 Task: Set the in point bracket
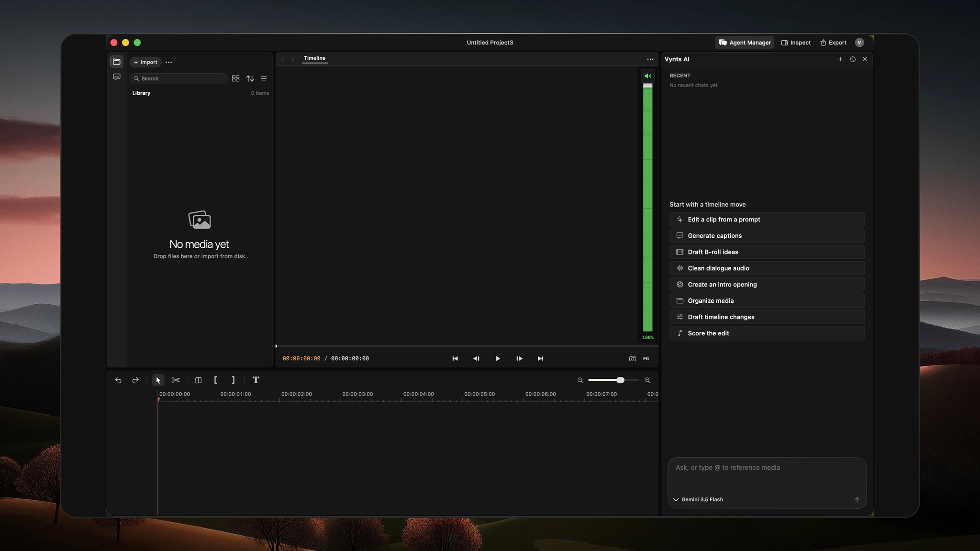click(215, 380)
